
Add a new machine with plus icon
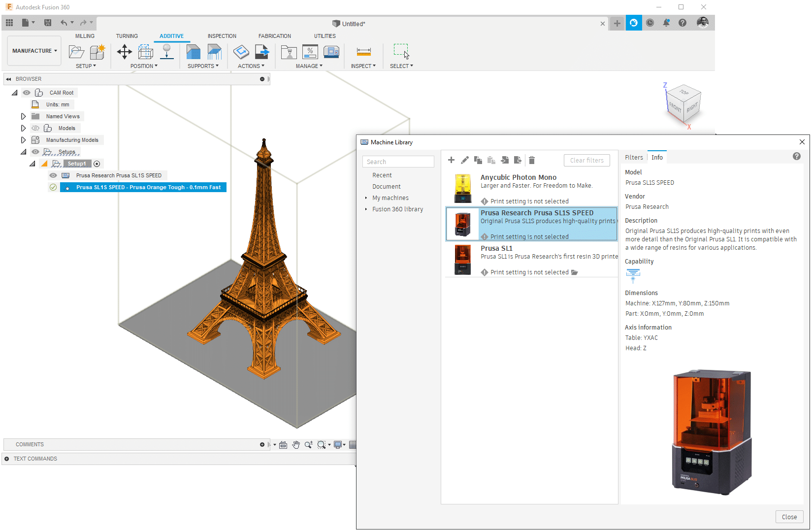451,160
